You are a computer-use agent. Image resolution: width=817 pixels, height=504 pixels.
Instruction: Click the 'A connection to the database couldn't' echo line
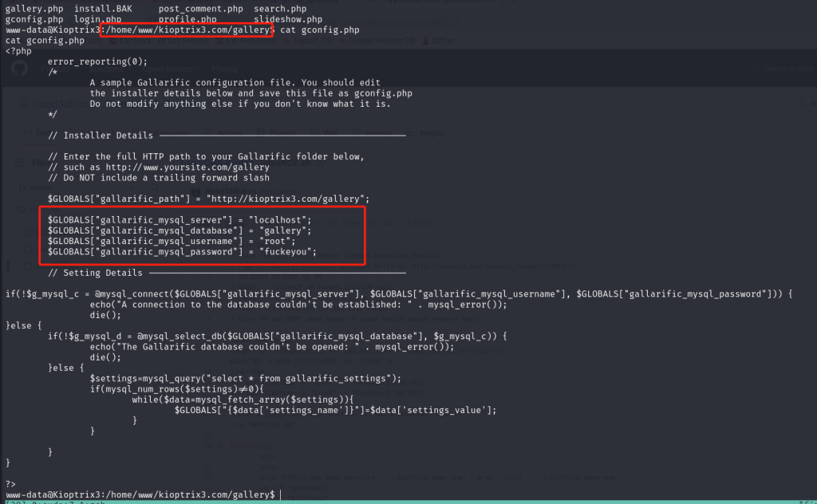(298, 305)
